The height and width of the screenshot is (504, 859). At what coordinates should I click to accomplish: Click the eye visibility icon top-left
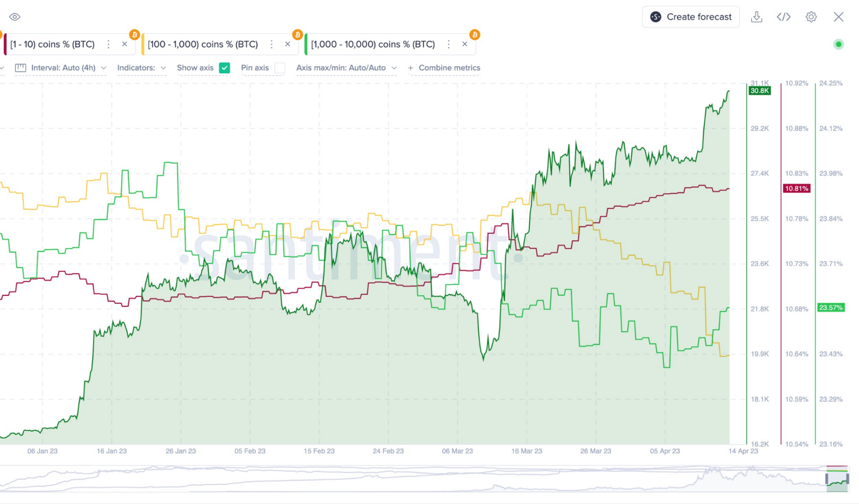15,16
